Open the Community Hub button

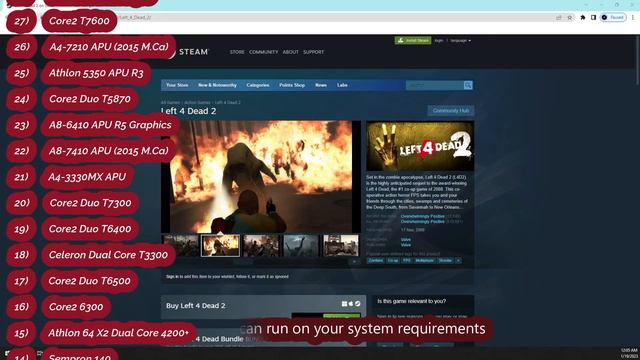tap(451, 111)
